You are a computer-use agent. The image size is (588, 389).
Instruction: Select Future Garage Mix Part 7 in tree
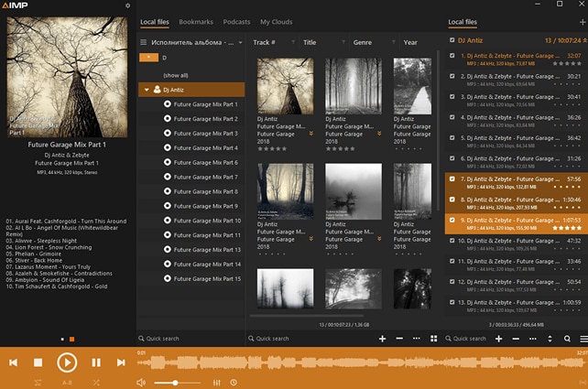coord(205,177)
